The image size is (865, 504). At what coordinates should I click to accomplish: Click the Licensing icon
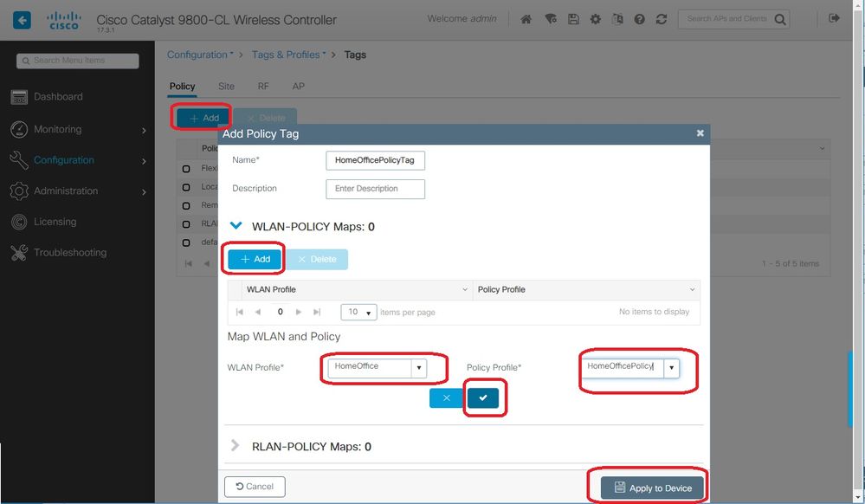[x=19, y=222]
